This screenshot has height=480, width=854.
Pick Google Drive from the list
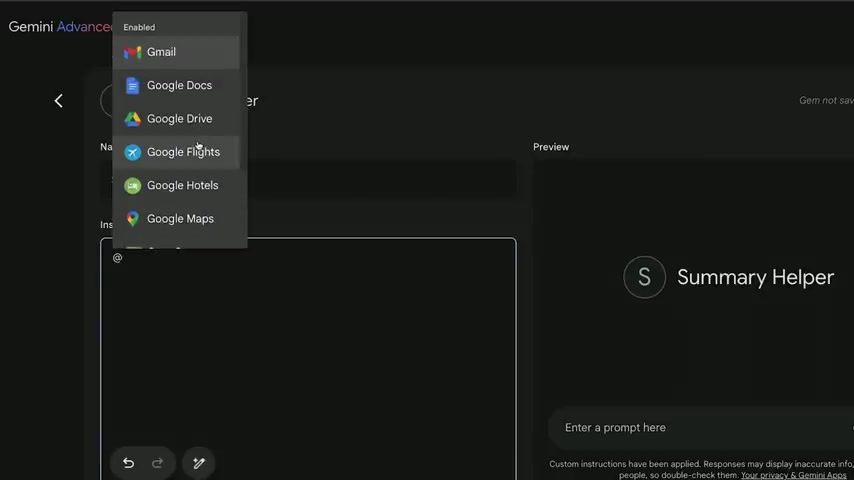(176, 119)
